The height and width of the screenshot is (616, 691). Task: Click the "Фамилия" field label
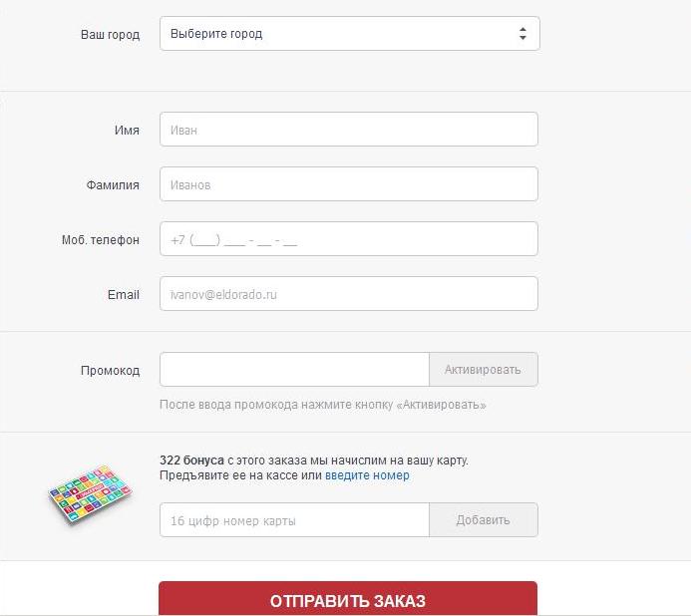click(x=113, y=184)
